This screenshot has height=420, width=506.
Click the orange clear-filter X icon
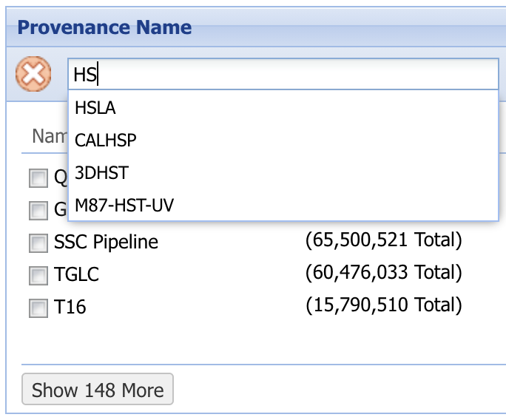[x=33, y=74]
